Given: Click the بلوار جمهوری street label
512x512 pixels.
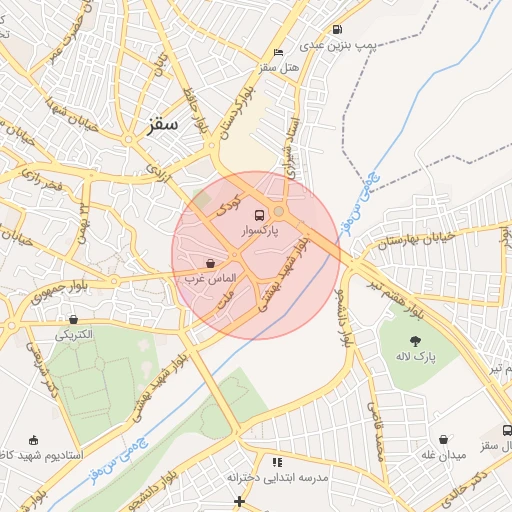Looking at the screenshot, I should [59, 292].
